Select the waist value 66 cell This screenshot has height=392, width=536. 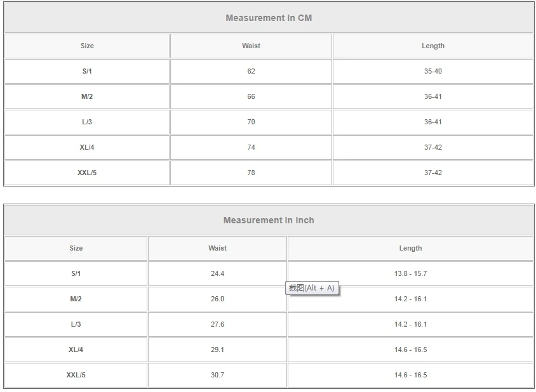tap(251, 96)
